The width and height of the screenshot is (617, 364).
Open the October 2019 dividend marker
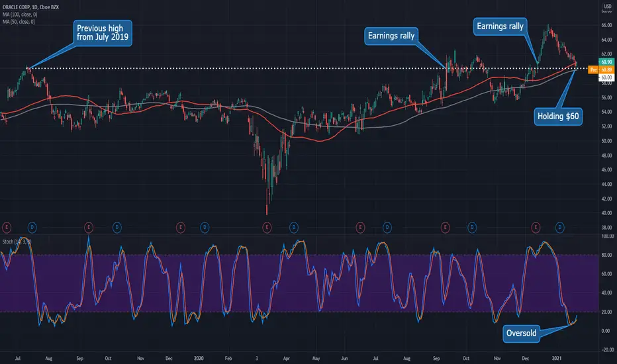pos(117,227)
